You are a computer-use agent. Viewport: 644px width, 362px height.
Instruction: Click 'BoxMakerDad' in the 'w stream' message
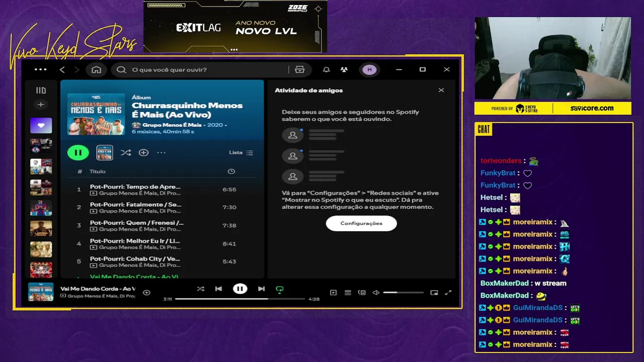tap(505, 283)
